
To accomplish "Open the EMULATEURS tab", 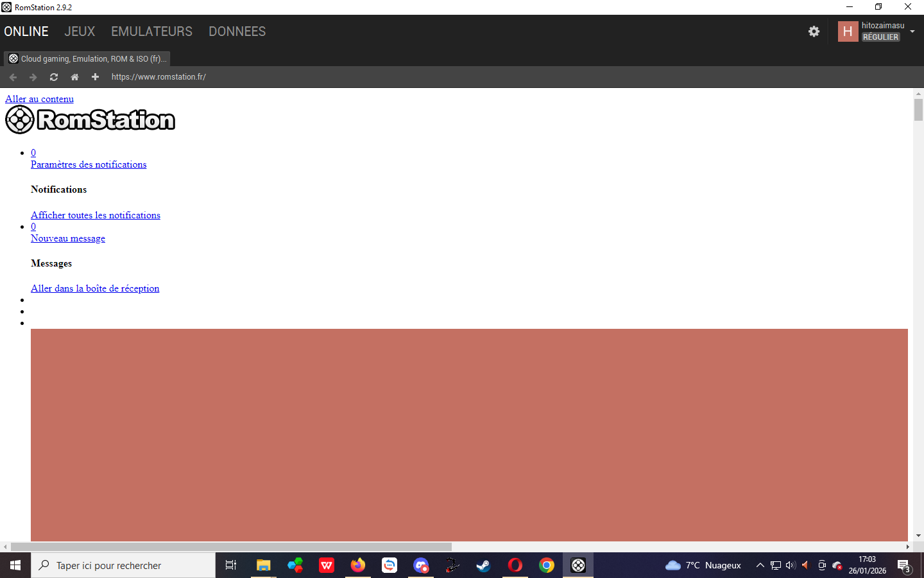I will (151, 31).
